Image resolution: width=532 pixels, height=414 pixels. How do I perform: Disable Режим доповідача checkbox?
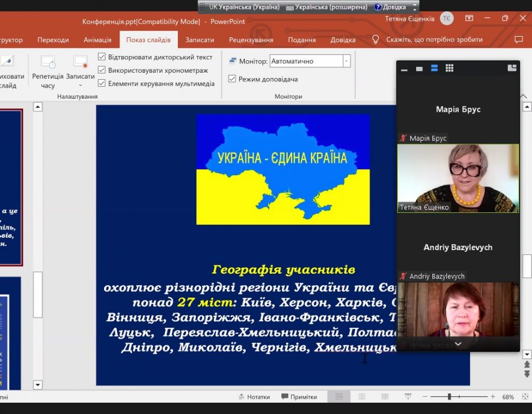[x=232, y=79]
